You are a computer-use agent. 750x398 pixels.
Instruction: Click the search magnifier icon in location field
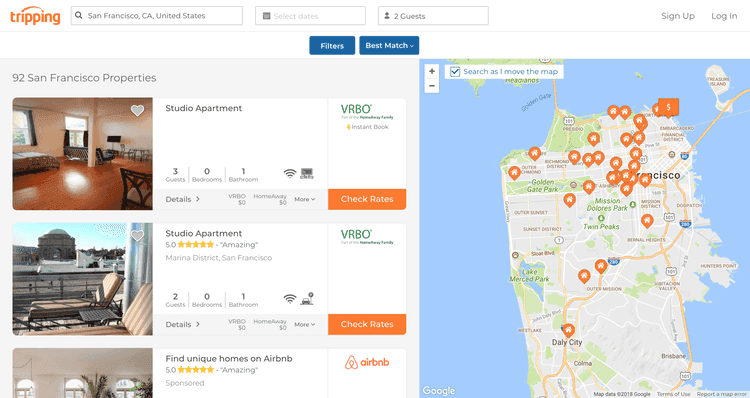point(79,16)
